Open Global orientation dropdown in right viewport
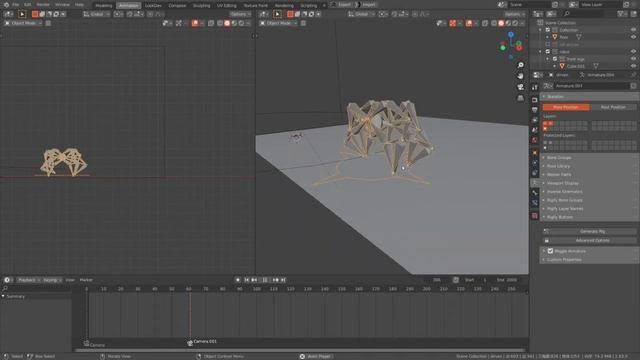Viewport: 640px width, 360px height. 361,14
